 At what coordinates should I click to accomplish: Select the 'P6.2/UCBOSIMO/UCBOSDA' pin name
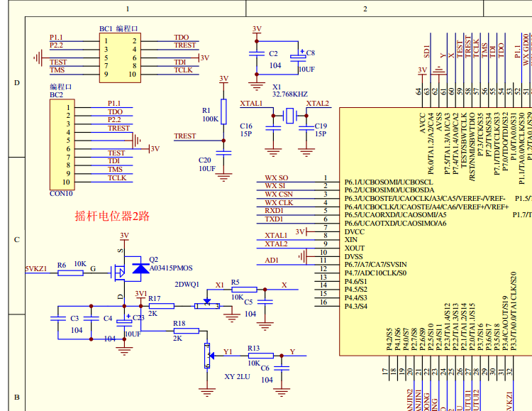coord(389,190)
